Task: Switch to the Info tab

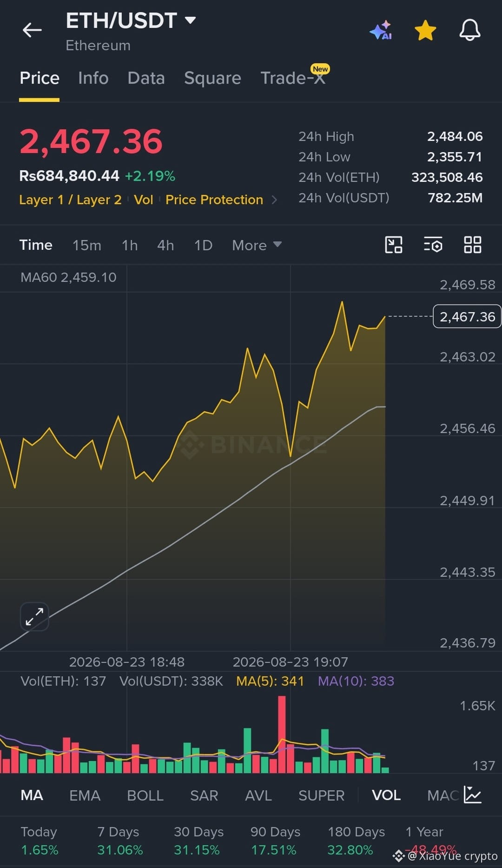Action: click(93, 78)
